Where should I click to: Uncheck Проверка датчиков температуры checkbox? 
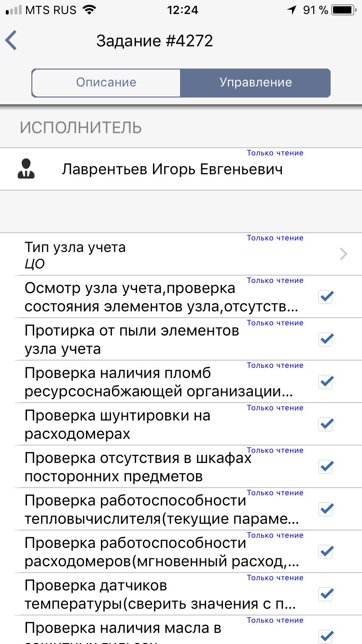pos(326,594)
